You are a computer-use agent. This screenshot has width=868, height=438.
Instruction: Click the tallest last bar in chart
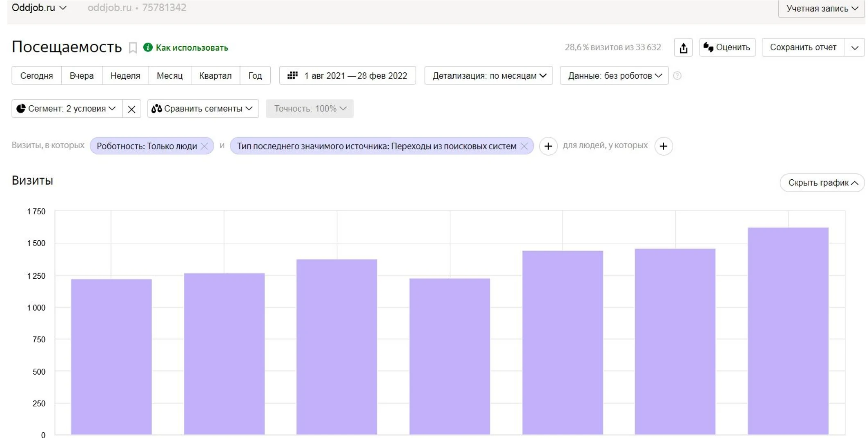coord(788,331)
